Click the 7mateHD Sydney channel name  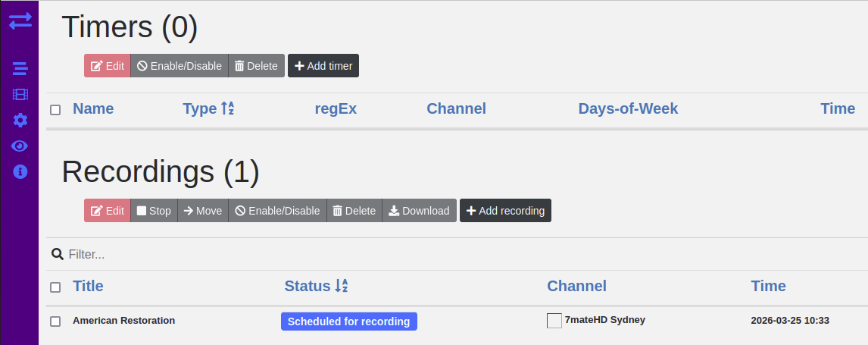pyautogui.click(x=605, y=319)
